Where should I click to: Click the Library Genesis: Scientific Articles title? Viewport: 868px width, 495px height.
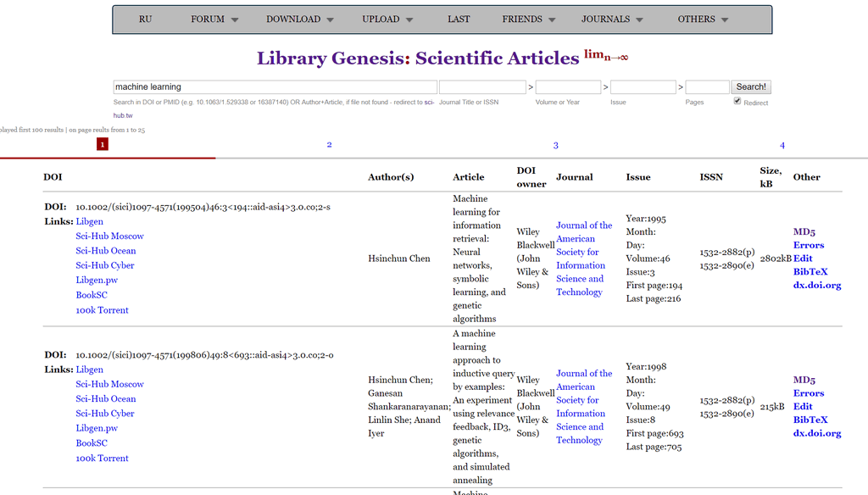pyautogui.click(x=418, y=58)
